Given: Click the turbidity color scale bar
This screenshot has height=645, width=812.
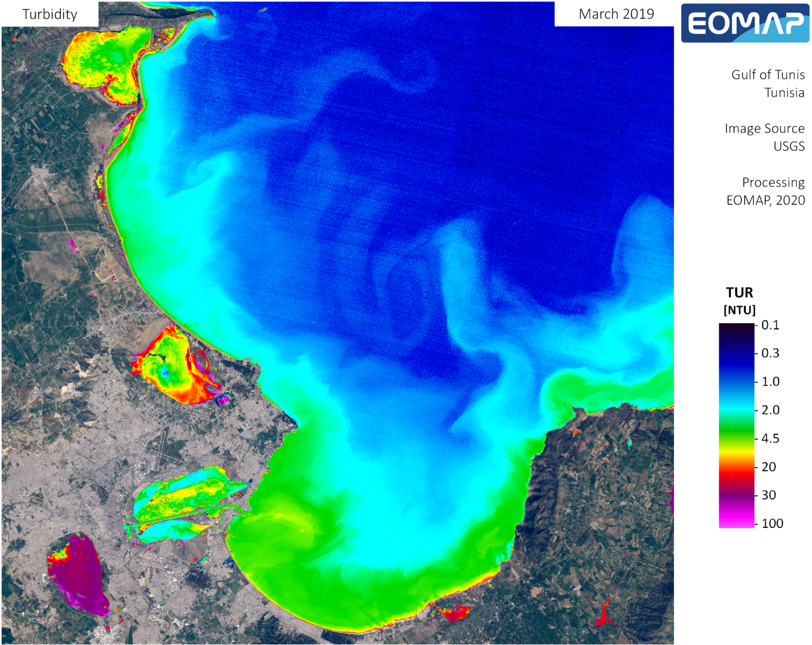Looking at the screenshot, I should (x=737, y=425).
